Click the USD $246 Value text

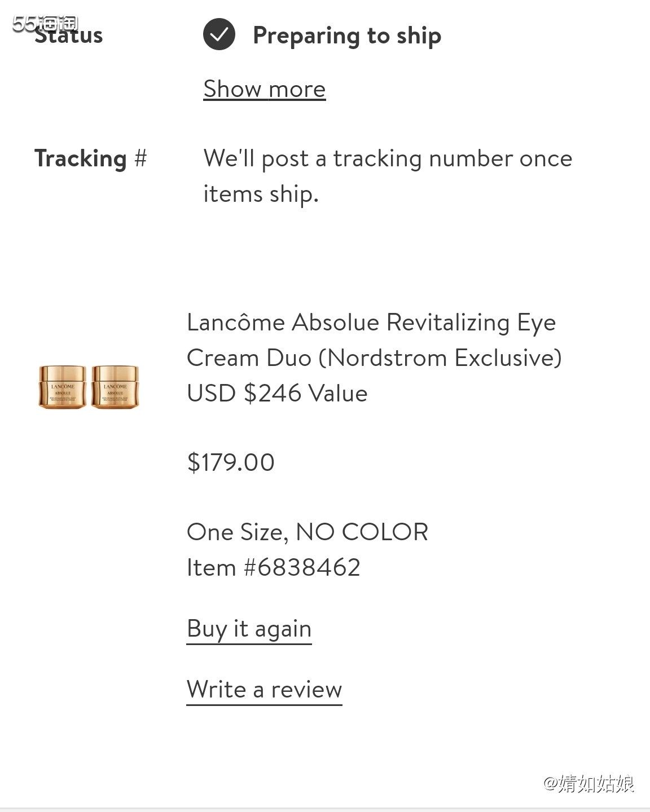point(277,393)
